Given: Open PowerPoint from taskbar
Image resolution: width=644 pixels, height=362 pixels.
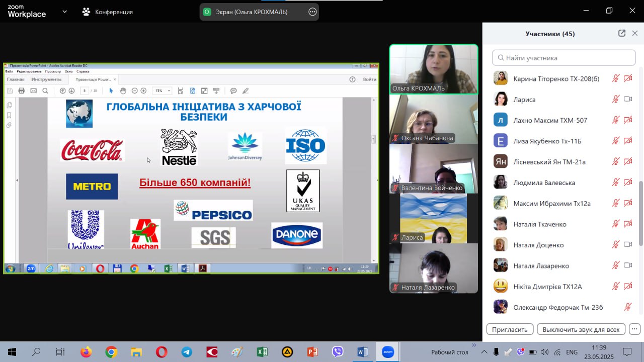Looking at the screenshot, I should 312,352.
